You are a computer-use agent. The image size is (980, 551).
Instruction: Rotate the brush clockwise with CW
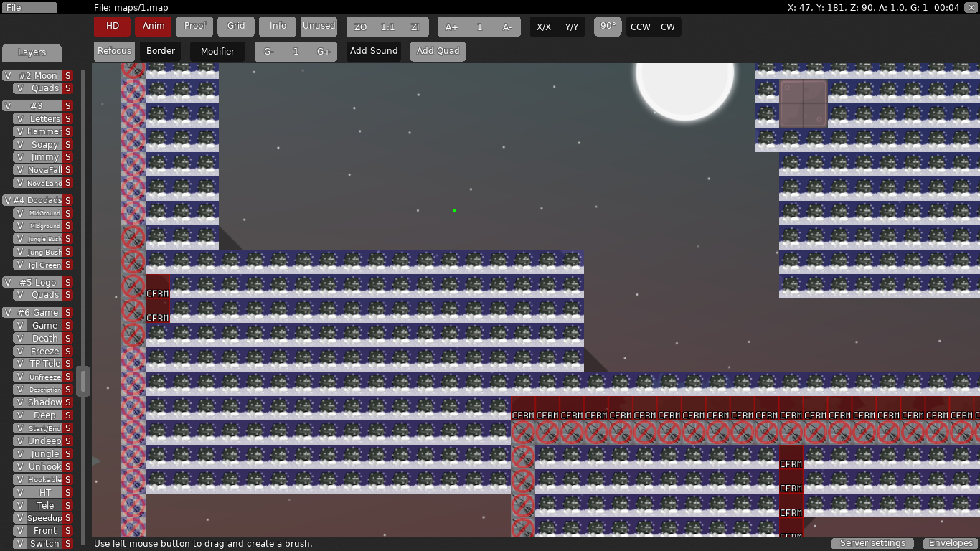(x=667, y=27)
